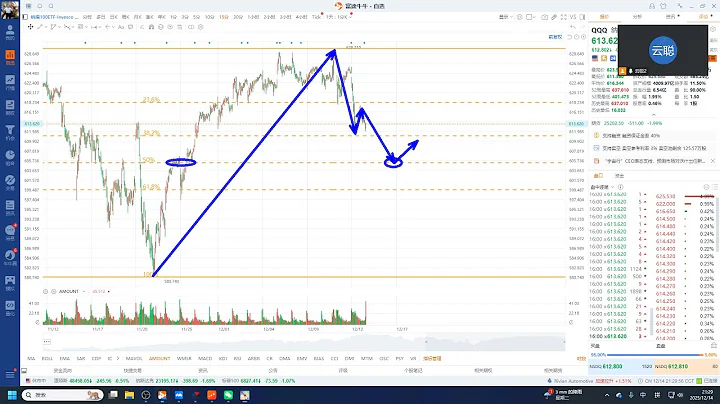Click the fullscreen expand icon above chart
Viewport: 720px width, 404px height.
[563, 17]
